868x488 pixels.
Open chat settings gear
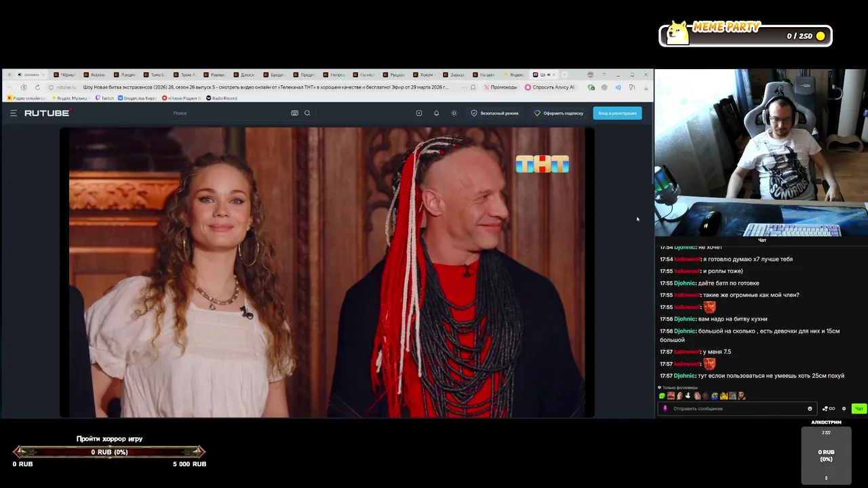[844, 409]
